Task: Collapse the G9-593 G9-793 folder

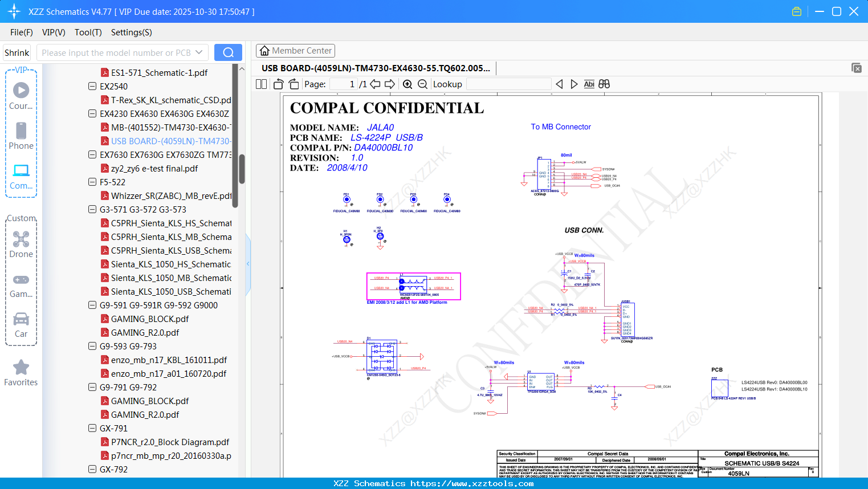Action: coord(92,347)
